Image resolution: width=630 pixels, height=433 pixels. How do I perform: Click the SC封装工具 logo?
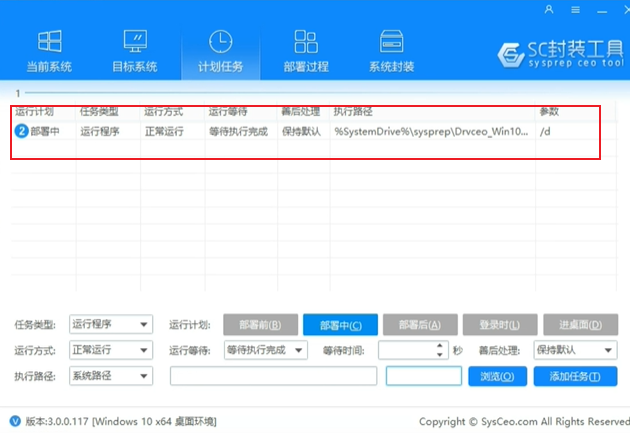tap(561, 54)
